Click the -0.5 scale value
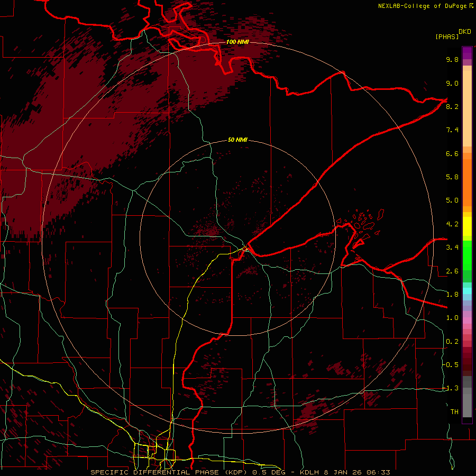The width and height of the screenshot is (476, 476). tap(451, 365)
